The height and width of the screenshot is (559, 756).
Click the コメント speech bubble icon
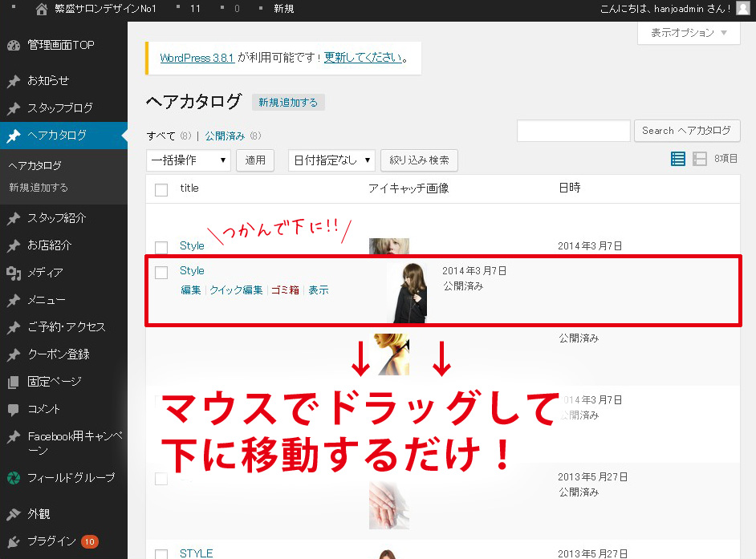point(13,409)
